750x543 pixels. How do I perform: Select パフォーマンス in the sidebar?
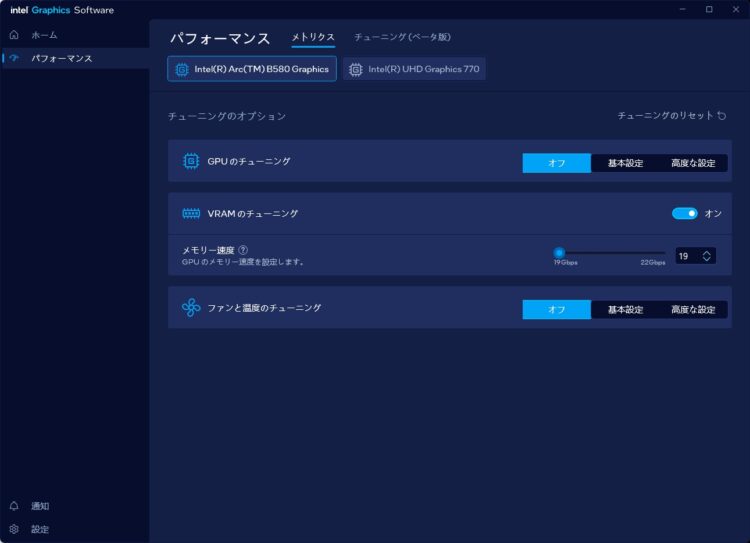click(x=75, y=58)
